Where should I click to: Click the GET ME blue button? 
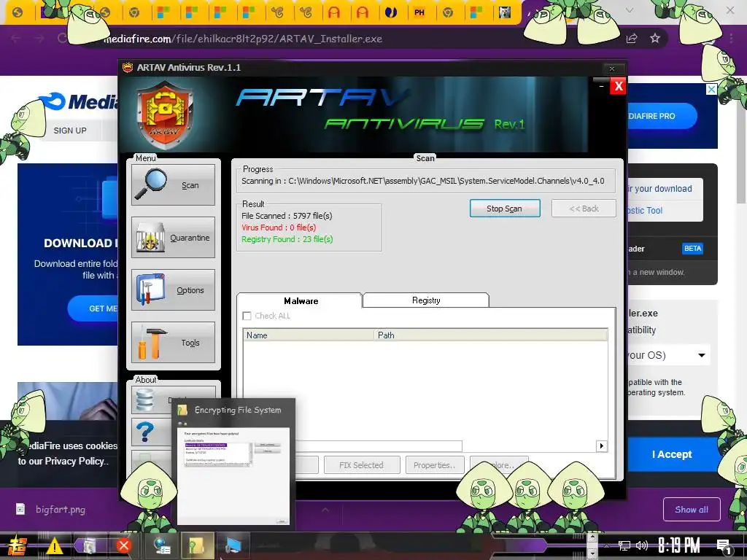(93, 308)
